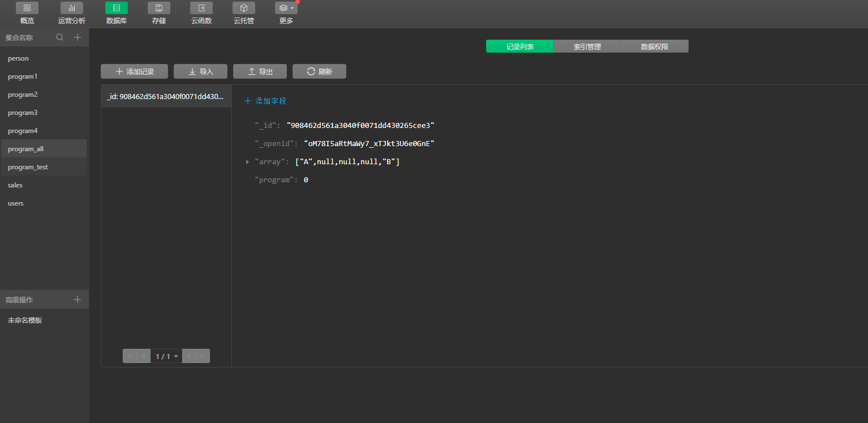Click the "_id" field value
Image resolution: width=868 pixels, height=423 pixels.
pos(360,125)
